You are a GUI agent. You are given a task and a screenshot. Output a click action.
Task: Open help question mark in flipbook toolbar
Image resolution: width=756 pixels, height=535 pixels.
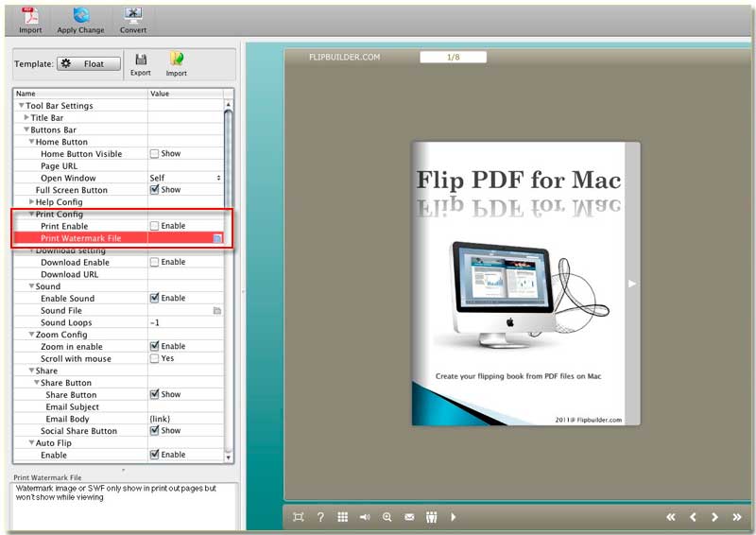tap(320, 517)
